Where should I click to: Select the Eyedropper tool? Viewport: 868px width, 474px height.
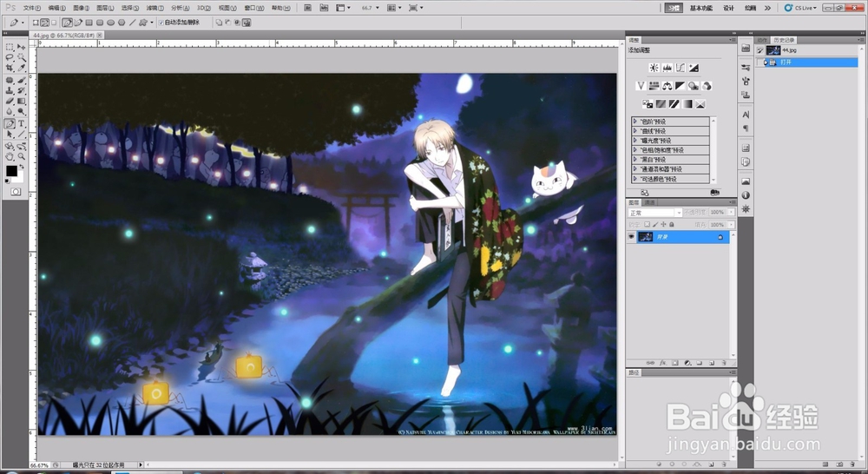pos(22,67)
